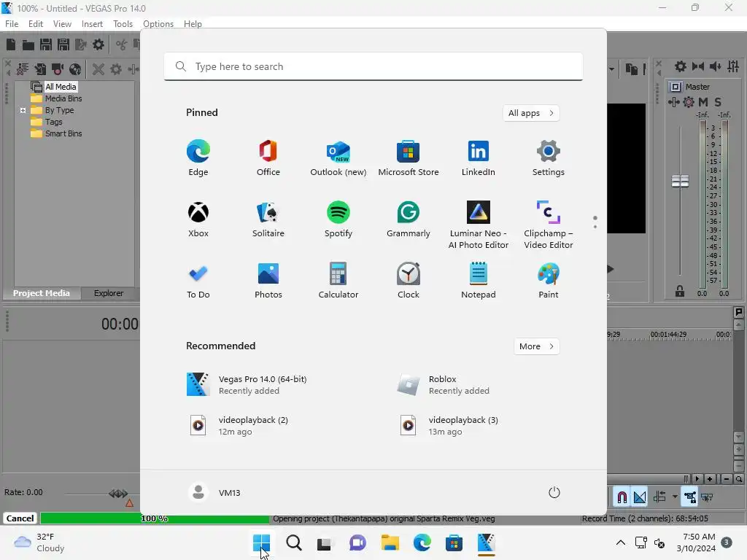Open Xbox app from Start menu

coord(198,219)
